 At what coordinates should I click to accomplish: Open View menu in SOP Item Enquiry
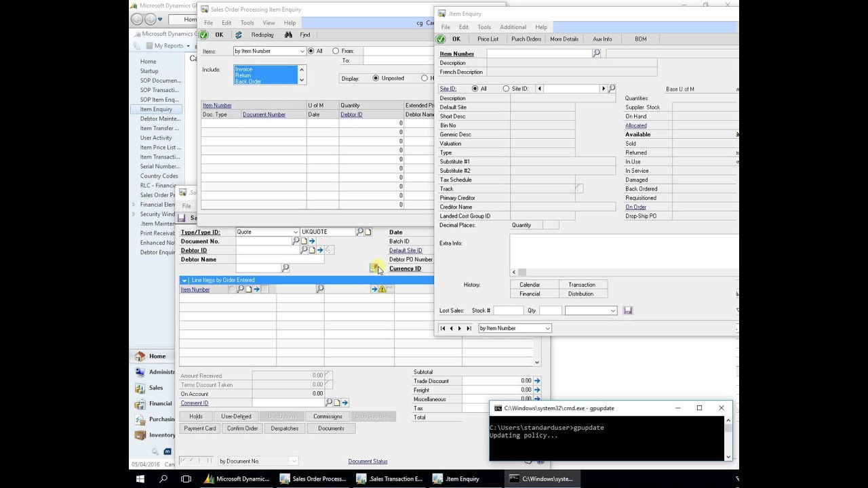click(269, 23)
